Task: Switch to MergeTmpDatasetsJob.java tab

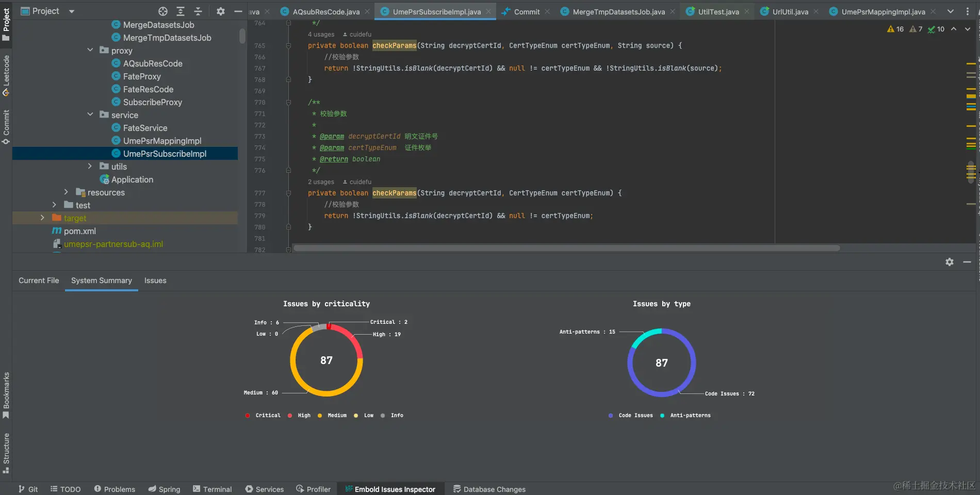Action: click(618, 11)
